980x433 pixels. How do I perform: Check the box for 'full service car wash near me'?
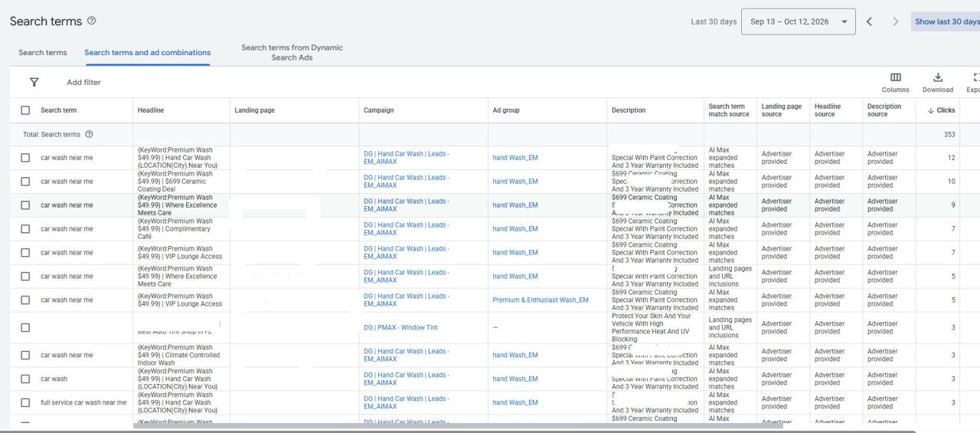click(25, 402)
